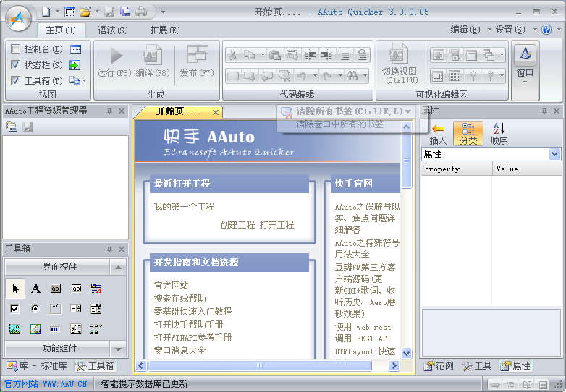Enable the 控制台(I) checkbox
The height and width of the screenshot is (392, 566).
click(x=15, y=48)
